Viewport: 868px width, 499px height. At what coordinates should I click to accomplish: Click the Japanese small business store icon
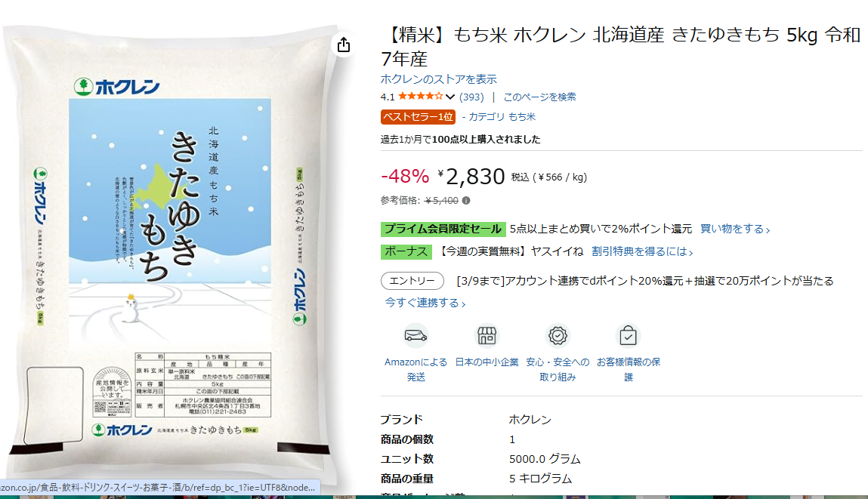(x=487, y=335)
